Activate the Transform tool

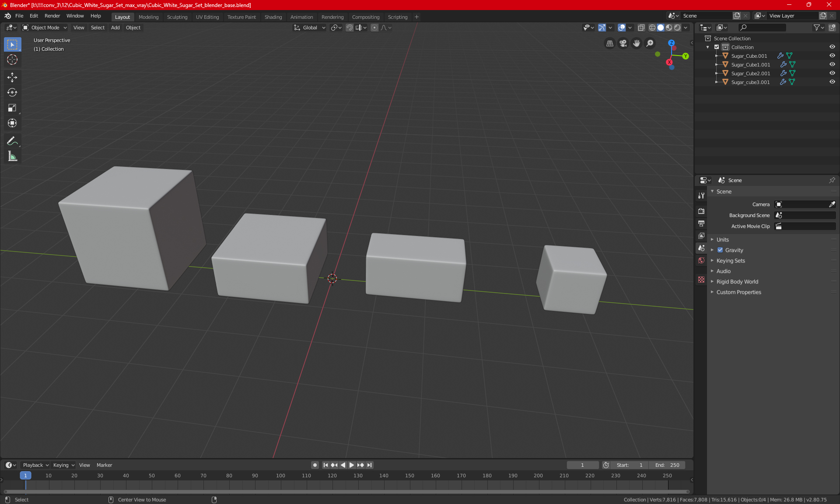coord(12,123)
